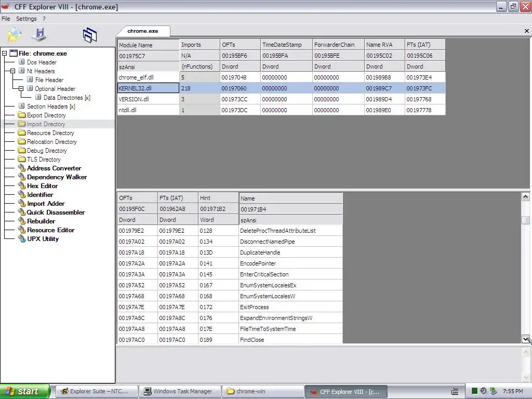Click the Identifier tool icon

[22, 194]
